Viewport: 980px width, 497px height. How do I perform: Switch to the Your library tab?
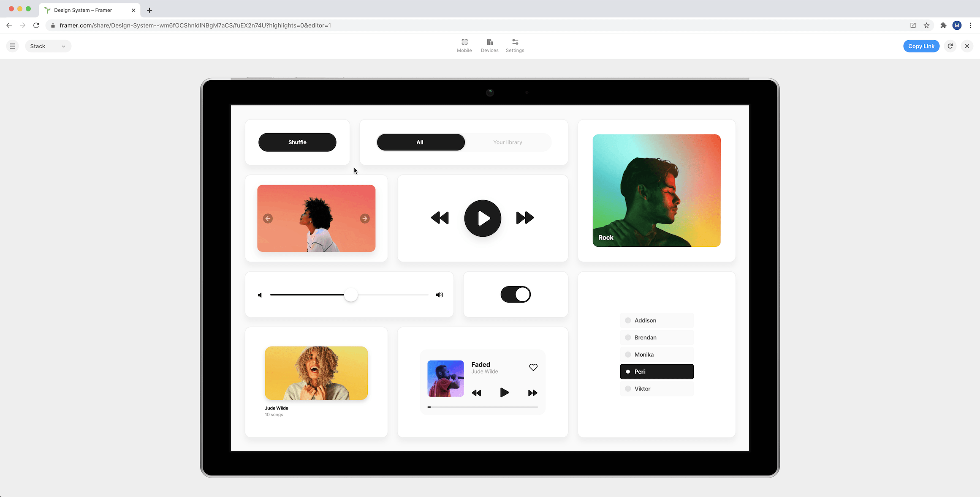coord(508,142)
